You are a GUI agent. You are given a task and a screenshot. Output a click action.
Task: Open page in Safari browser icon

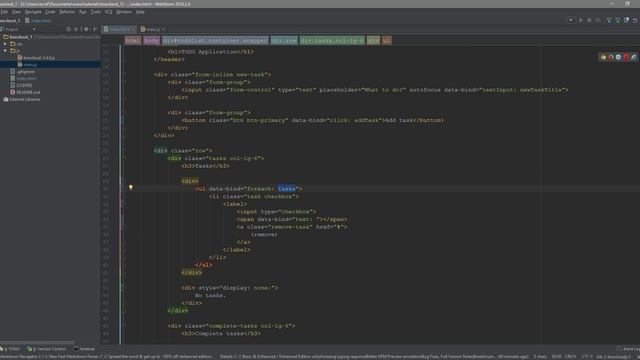coord(618,58)
